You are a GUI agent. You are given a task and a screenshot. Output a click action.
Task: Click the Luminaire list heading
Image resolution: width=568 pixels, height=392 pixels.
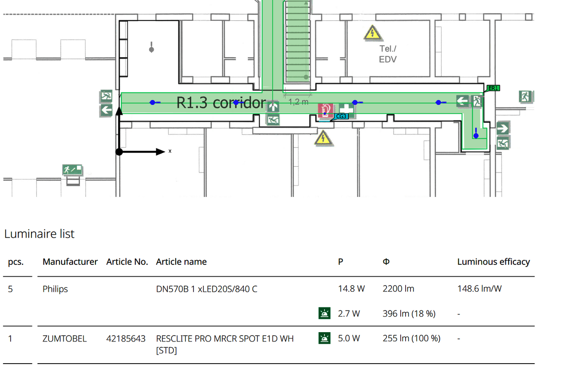pyautogui.click(x=39, y=234)
